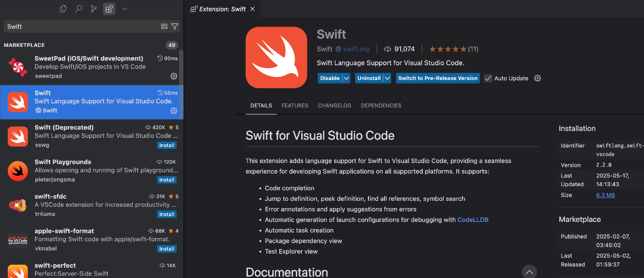Expand the Disable button dropdown arrow
Image resolution: width=644 pixels, height=278 pixels.
coord(346,78)
